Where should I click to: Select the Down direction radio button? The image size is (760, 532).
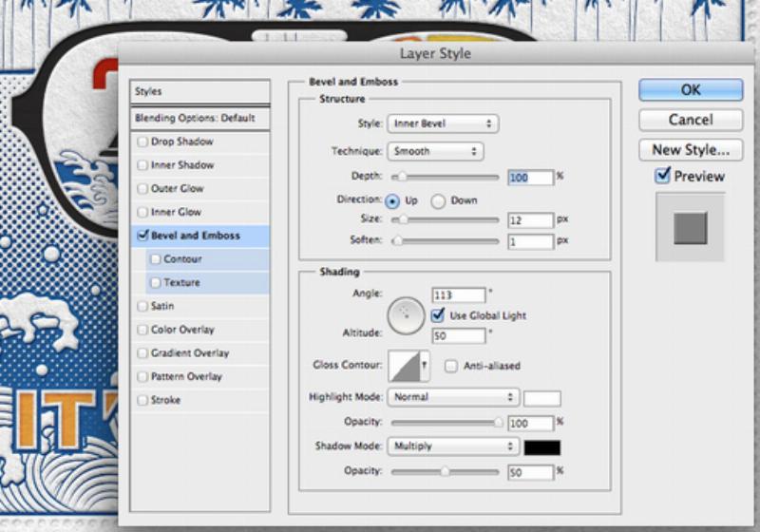[438, 200]
